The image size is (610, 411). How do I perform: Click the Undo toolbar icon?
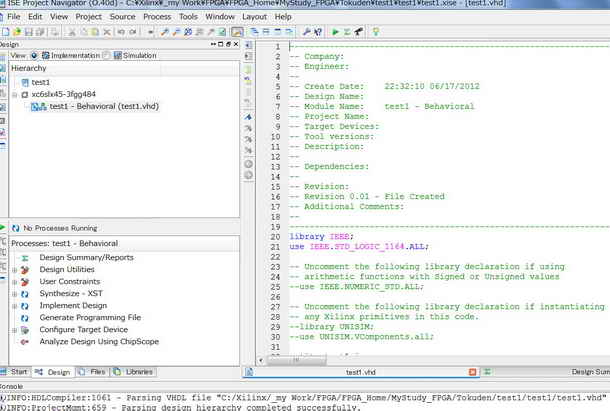pyautogui.click(x=121, y=32)
